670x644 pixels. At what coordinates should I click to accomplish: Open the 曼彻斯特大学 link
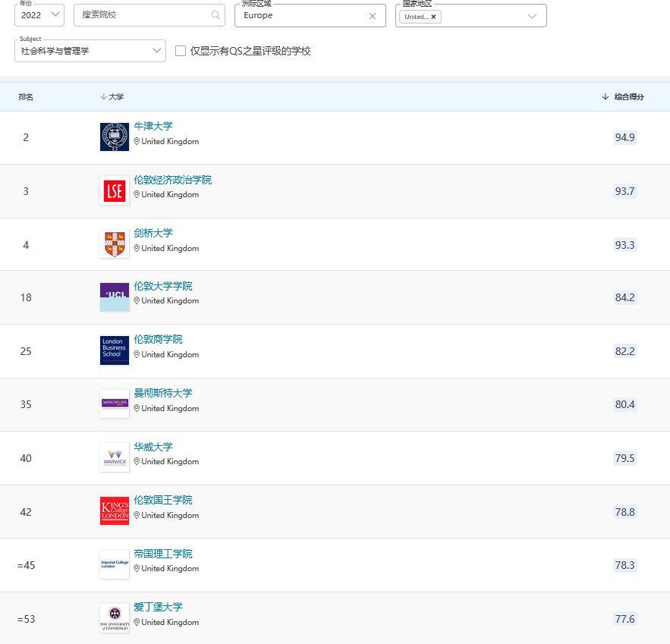(x=163, y=393)
